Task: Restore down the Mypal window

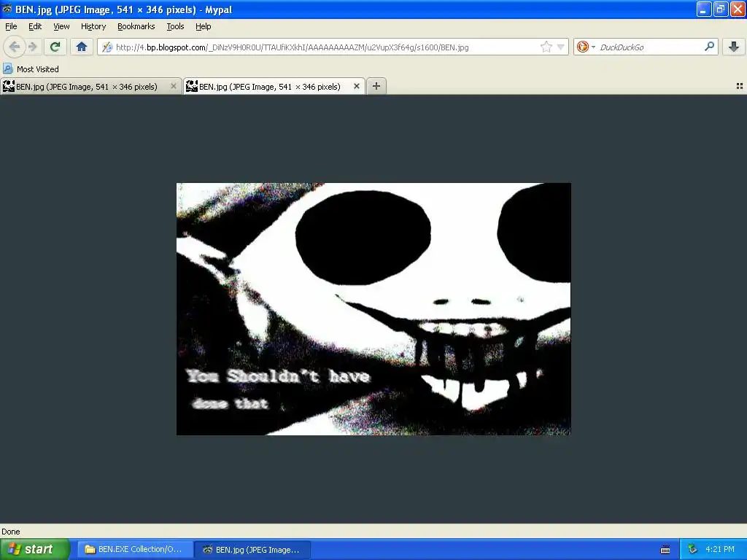Action: point(721,9)
